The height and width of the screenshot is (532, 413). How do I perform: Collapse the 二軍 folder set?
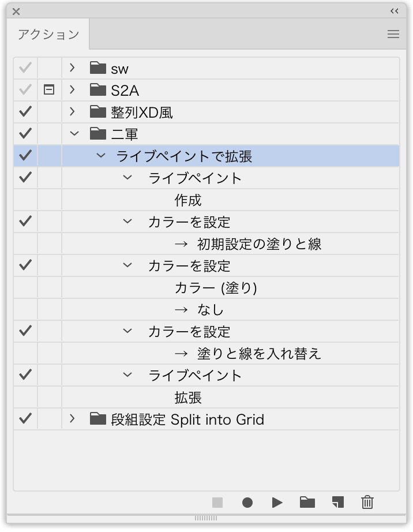[x=74, y=134]
